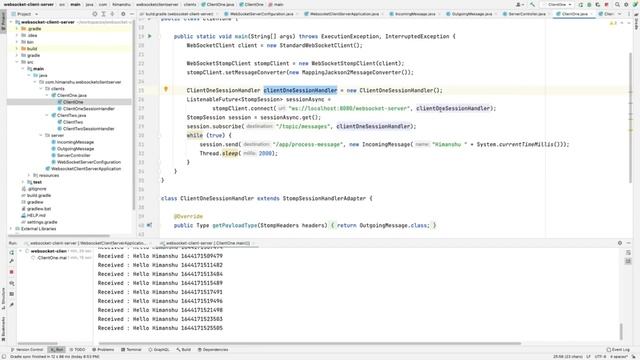Open IDE settings gear in top toolbar
The width and height of the screenshot is (640, 360).
point(626,4)
